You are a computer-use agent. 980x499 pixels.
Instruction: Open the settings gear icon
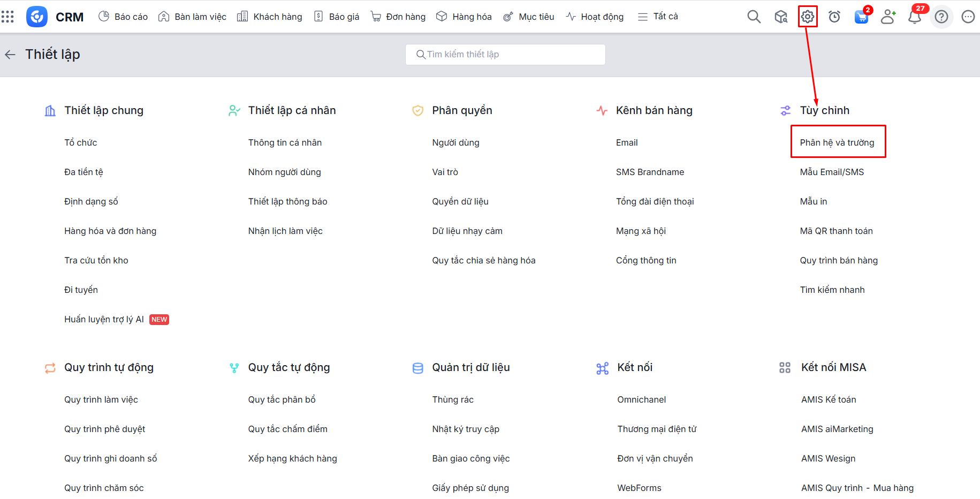click(x=807, y=17)
